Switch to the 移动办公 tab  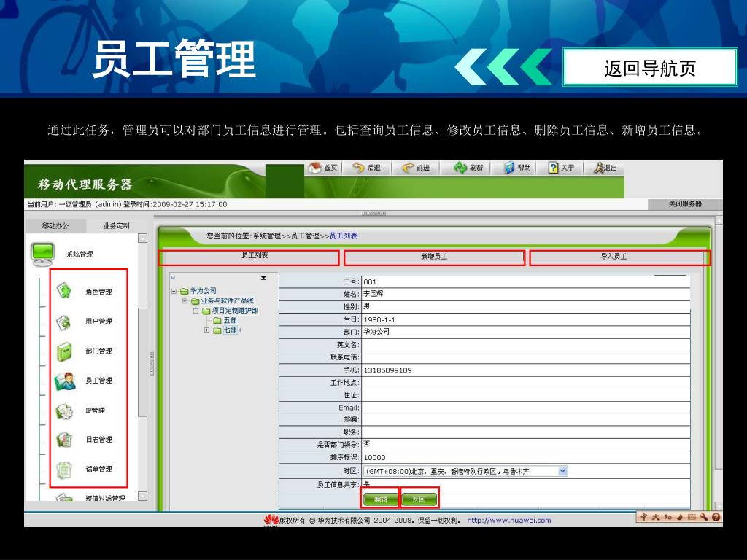click(x=55, y=226)
